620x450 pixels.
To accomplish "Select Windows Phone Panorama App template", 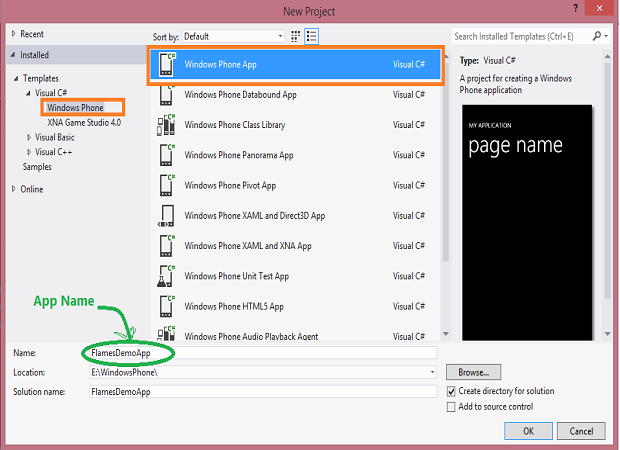I will (x=295, y=155).
